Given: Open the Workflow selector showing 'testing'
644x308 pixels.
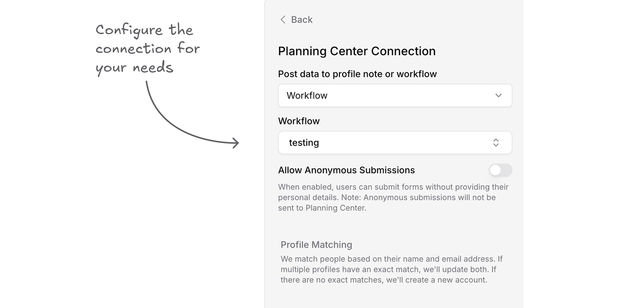Looking at the screenshot, I should tap(394, 143).
